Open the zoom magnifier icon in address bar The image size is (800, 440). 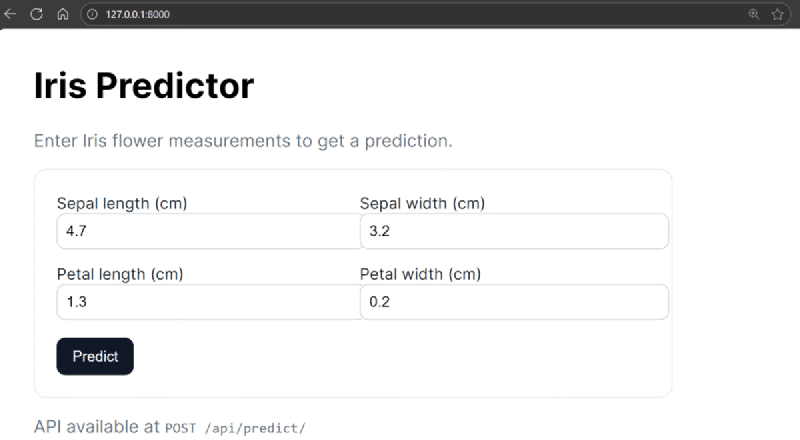pyautogui.click(x=754, y=14)
